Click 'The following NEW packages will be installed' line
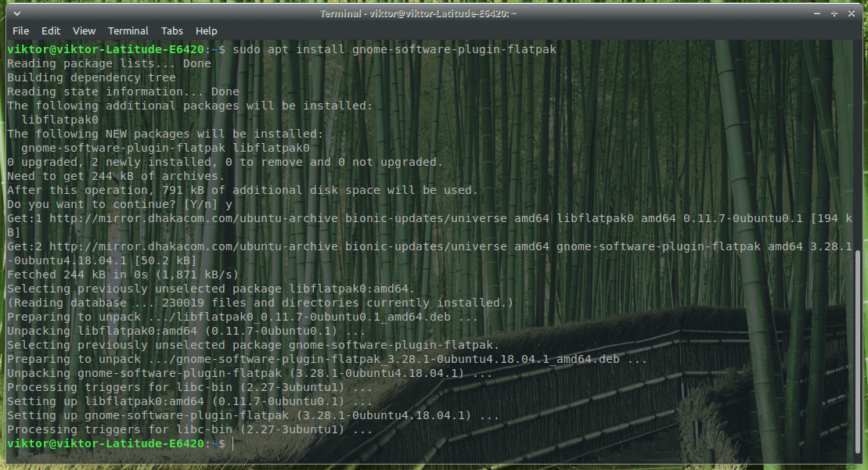 [165, 134]
